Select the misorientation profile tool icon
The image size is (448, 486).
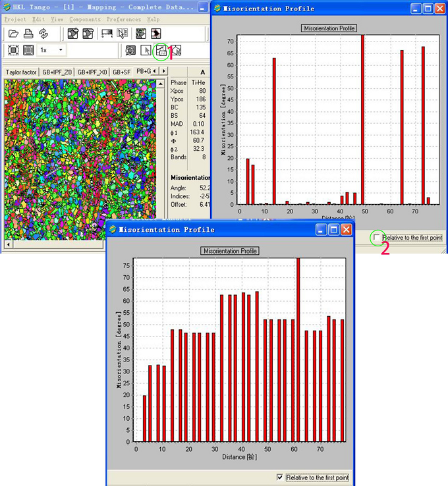160,50
